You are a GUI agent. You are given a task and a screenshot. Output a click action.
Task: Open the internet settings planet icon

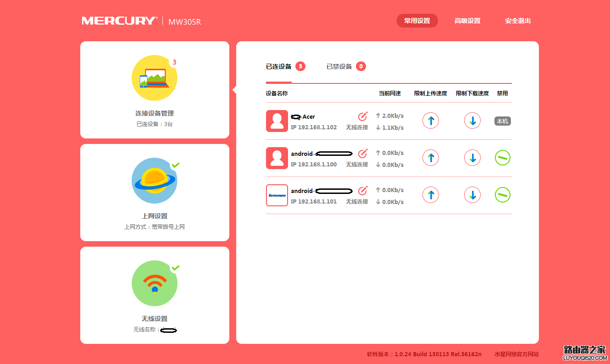point(155,181)
